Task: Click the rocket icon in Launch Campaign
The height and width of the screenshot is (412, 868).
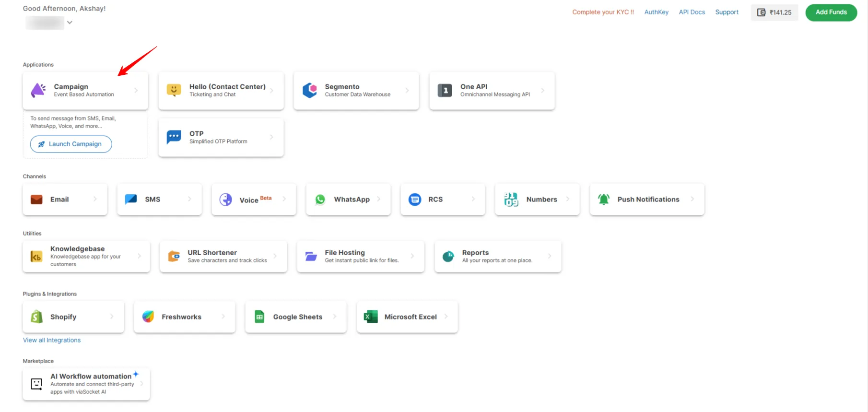Action: click(x=41, y=144)
